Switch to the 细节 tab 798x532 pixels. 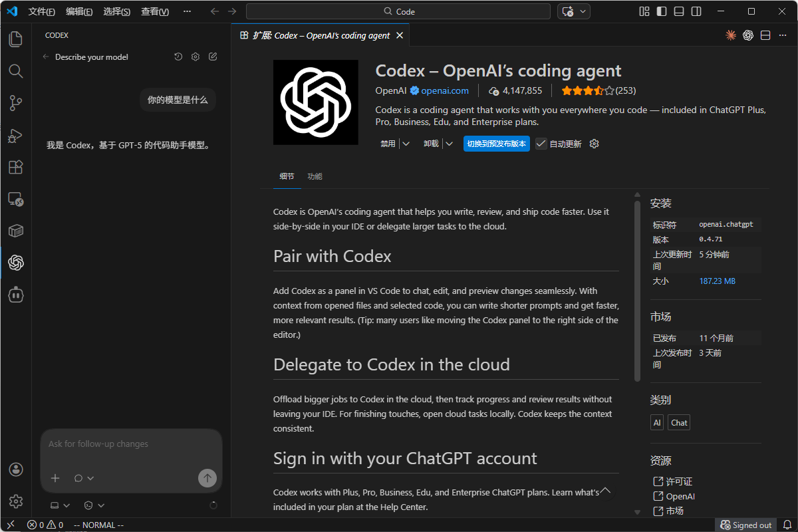click(x=287, y=176)
